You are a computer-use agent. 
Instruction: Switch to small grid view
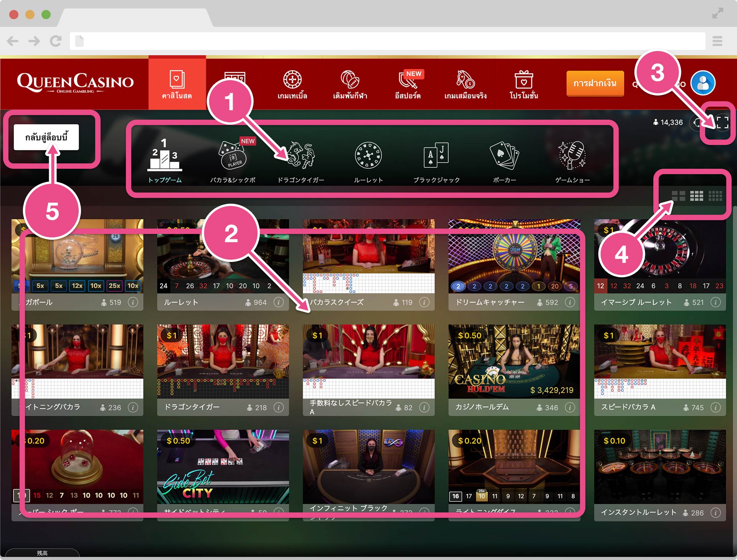click(x=715, y=196)
